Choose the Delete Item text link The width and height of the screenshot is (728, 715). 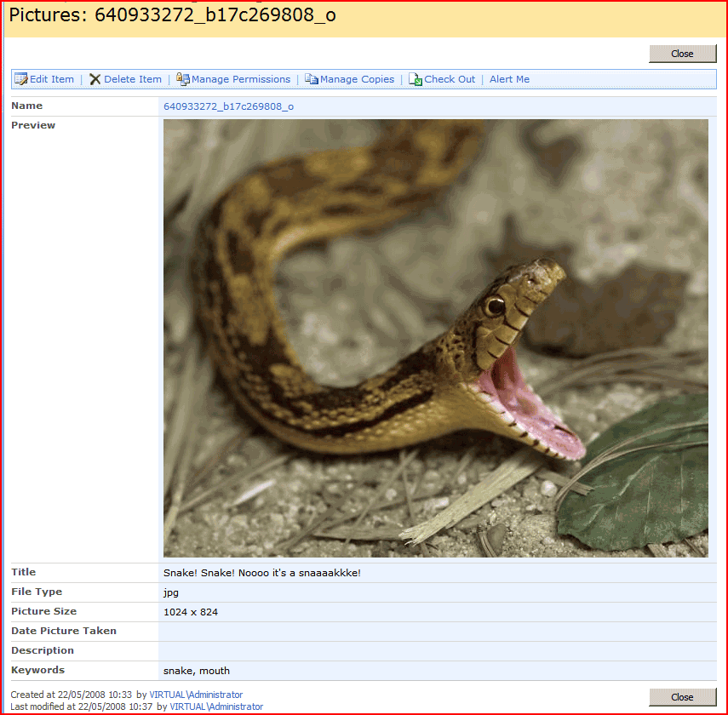click(133, 79)
